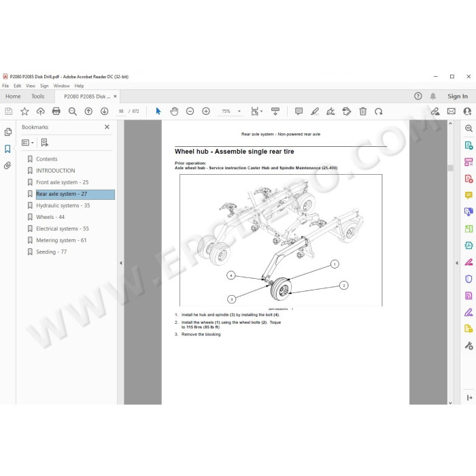The height and width of the screenshot is (476, 476).
Task: Show page thumbnails panel
Action: point(8,132)
